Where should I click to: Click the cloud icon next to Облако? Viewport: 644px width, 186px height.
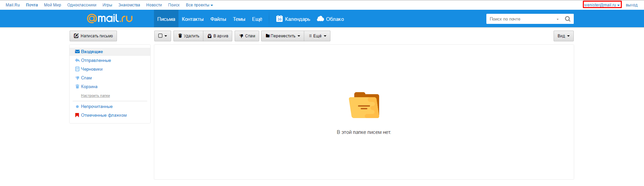coord(320,19)
